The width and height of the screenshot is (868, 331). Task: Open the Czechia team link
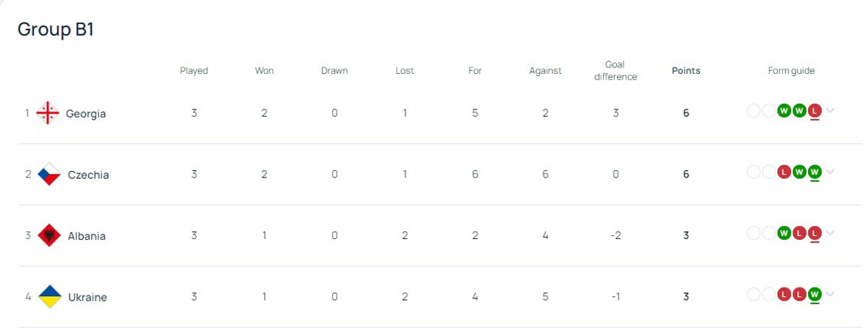point(88,175)
